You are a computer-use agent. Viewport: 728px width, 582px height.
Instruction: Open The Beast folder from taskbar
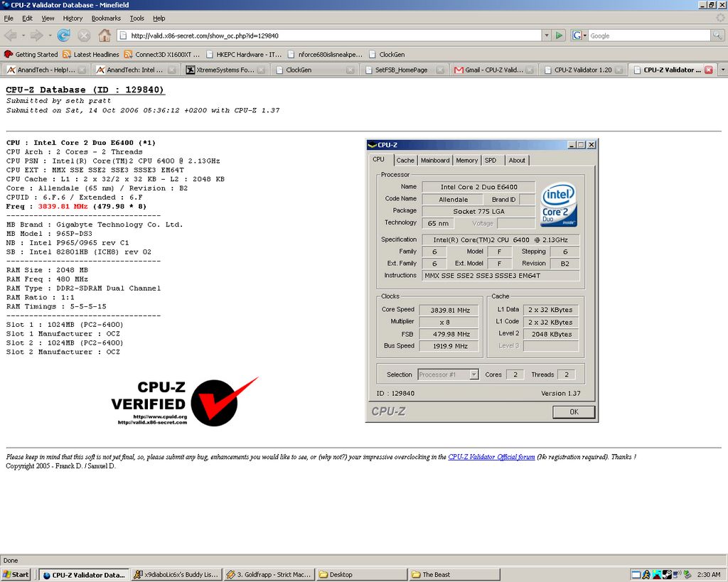click(454, 575)
